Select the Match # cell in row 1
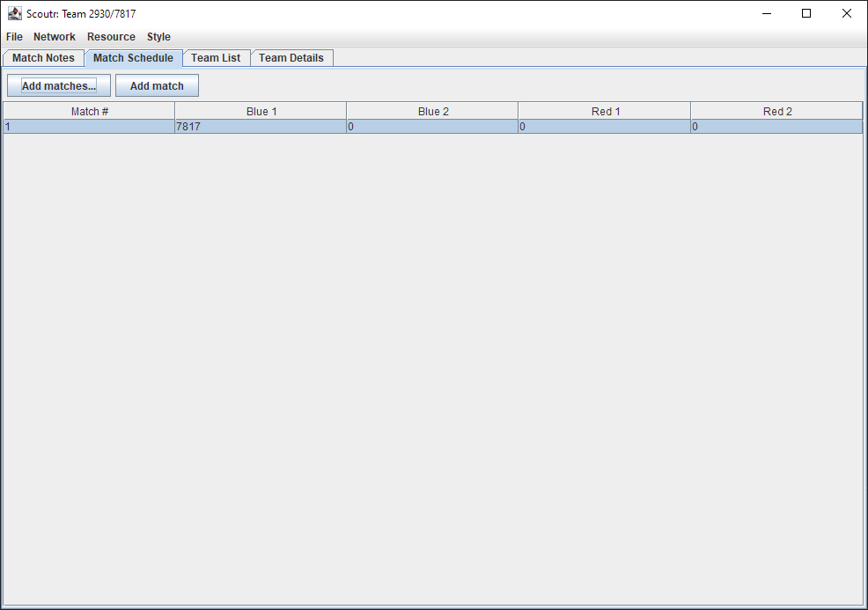868x610 pixels. click(90, 127)
